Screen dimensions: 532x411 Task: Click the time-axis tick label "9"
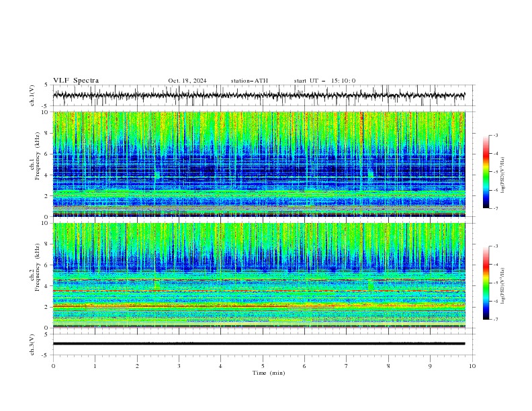pyautogui.click(x=430, y=366)
